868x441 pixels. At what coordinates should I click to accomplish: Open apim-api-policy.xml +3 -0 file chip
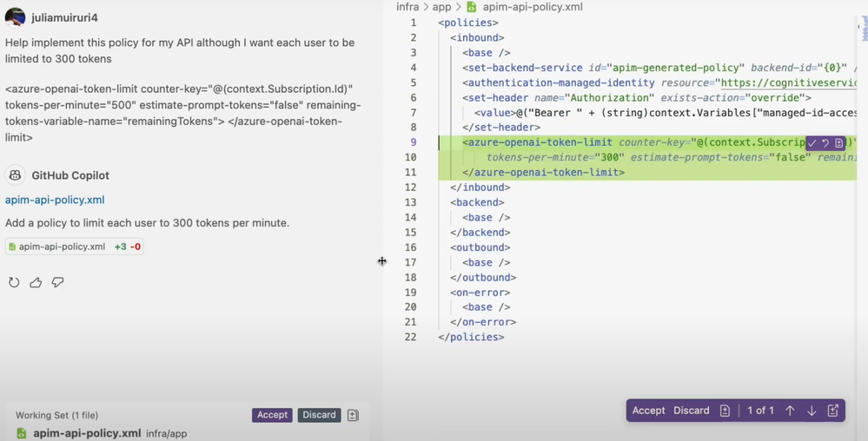tap(74, 247)
